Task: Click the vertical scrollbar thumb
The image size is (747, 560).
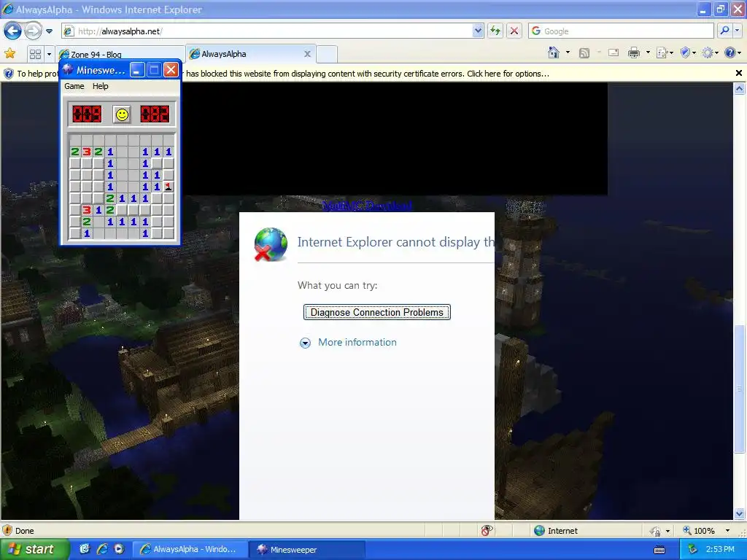Action: pos(740,389)
